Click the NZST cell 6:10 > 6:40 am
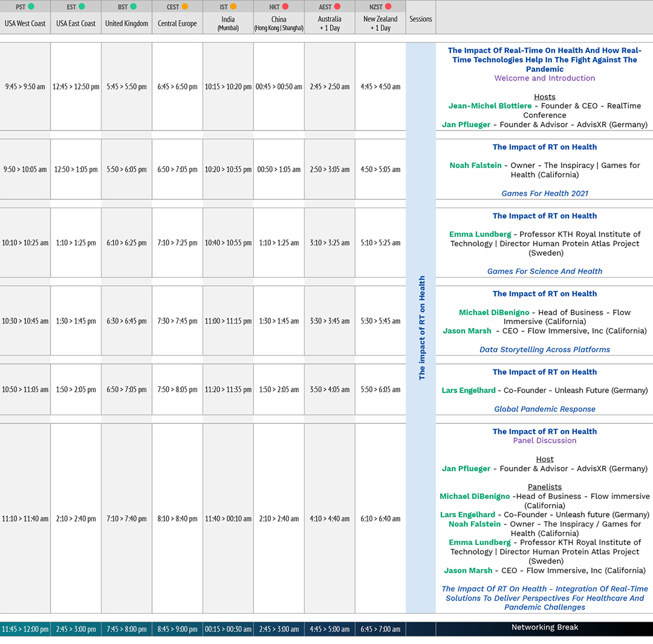This screenshot has width=653, height=644. (x=381, y=519)
